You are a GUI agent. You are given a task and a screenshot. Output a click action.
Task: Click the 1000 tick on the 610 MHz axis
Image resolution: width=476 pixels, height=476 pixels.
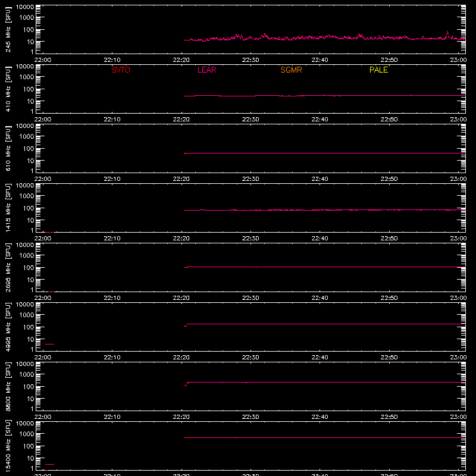[x=27, y=137]
